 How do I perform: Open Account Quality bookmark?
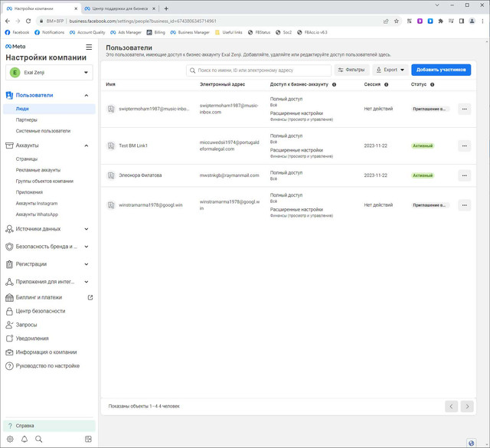[87, 32]
